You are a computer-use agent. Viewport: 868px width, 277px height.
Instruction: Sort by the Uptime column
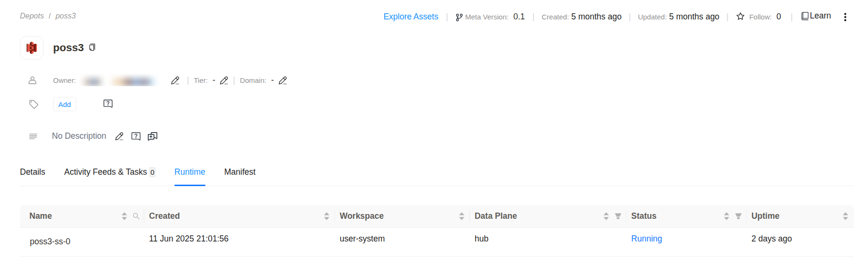click(x=845, y=216)
